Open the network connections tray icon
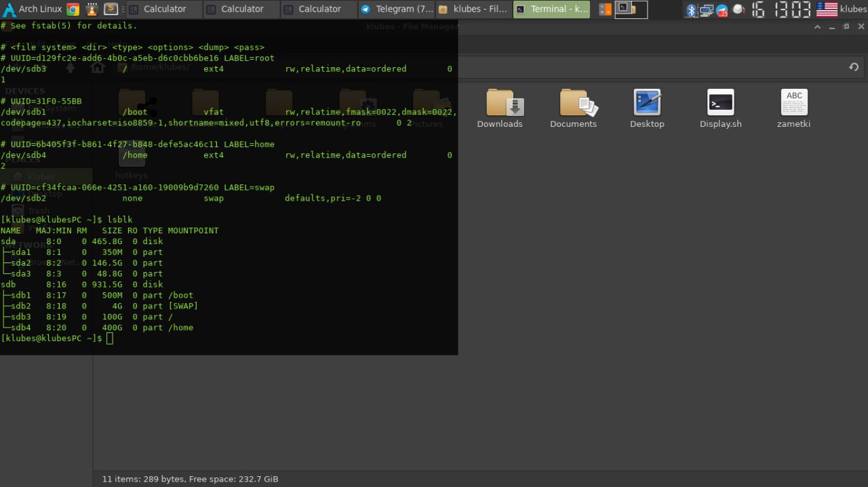Screen dimensions: 868x487 click(707, 9)
